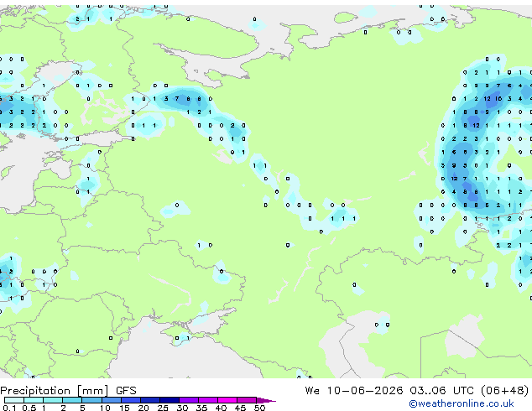This screenshot has height=411, width=532.
Task: Pick the 10–15 mm legend color box
Action: click(x=111, y=400)
